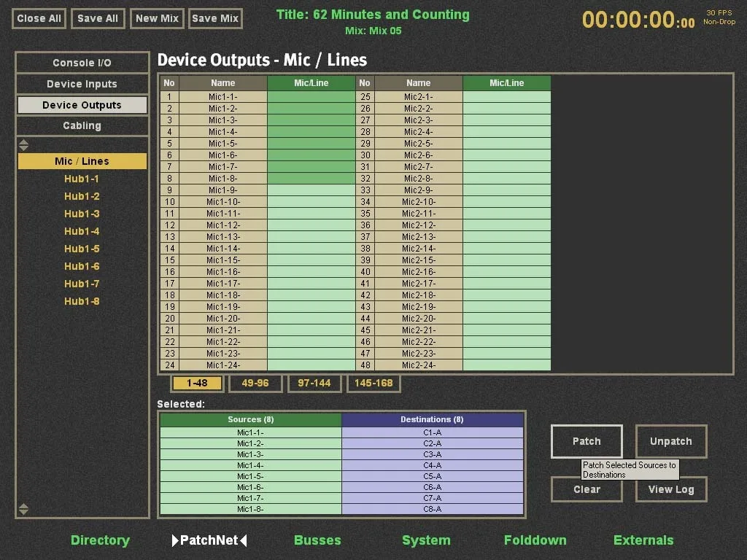Create a New Mix
747x560 pixels.
pyautogui.click(x=157, y=18)
